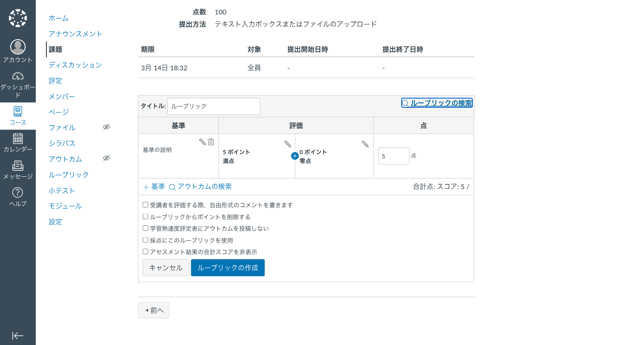Open the メッセージ sidebar icon
644x345 pixels.
17,167
